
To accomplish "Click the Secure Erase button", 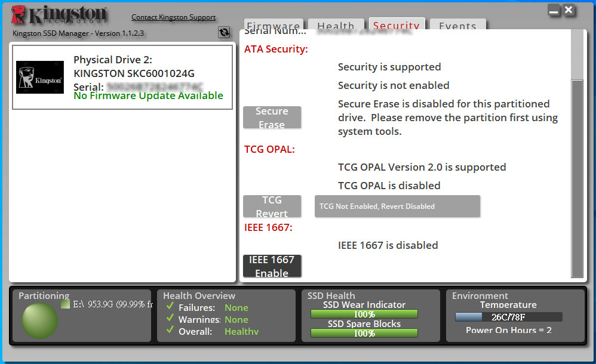I will (x=272, y=118).
